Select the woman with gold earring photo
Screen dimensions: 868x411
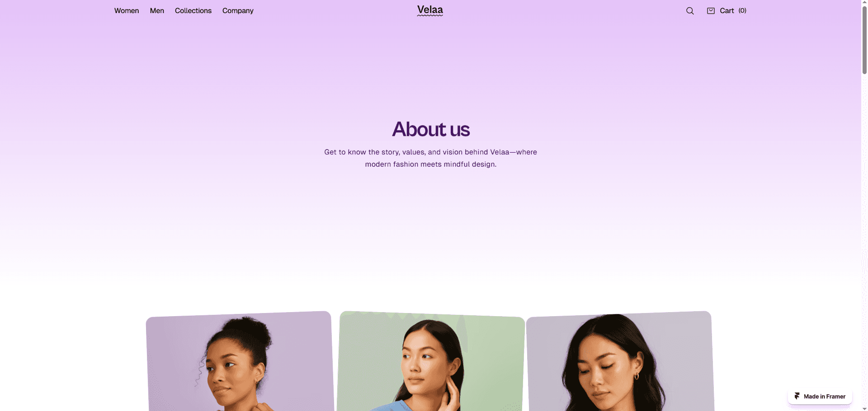[x=620, y=361]
